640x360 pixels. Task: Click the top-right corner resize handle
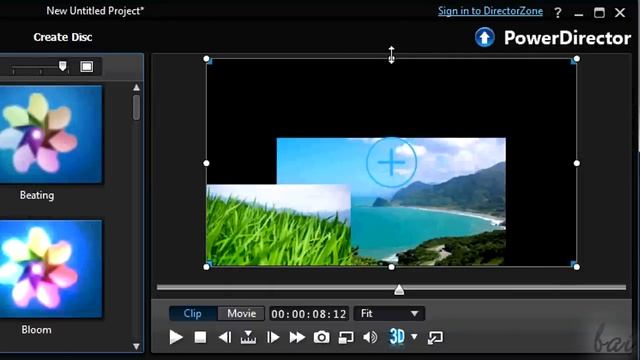576,59
